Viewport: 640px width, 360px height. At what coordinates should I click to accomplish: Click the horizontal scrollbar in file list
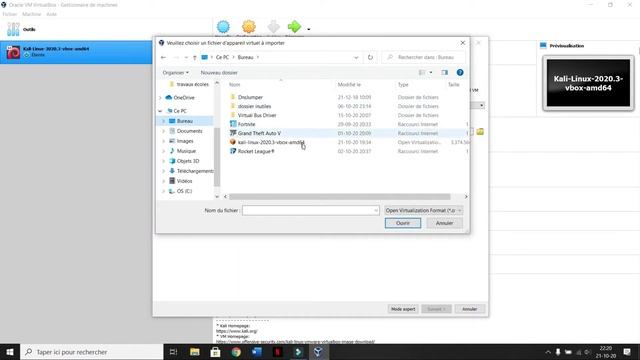coord(340,197)
